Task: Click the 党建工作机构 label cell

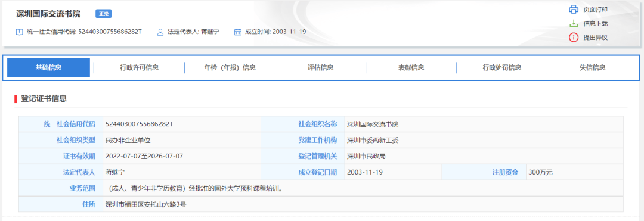Action: 303,140
